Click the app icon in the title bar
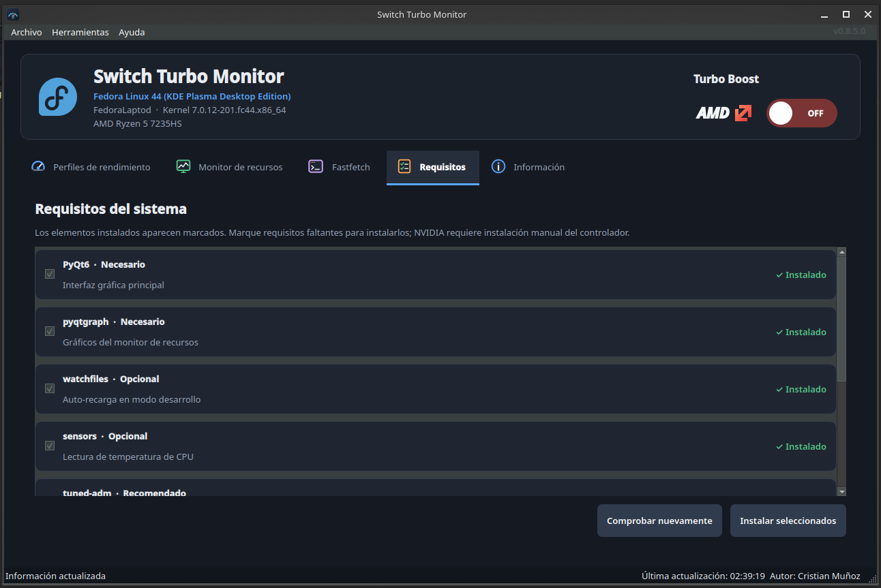 pyautogui.click(x=13, y=14)
